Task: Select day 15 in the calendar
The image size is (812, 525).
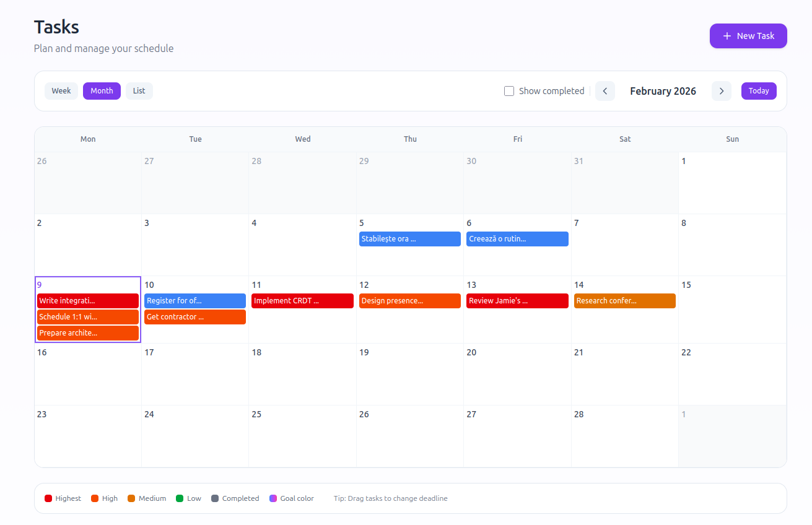Action: click(732, 310)
